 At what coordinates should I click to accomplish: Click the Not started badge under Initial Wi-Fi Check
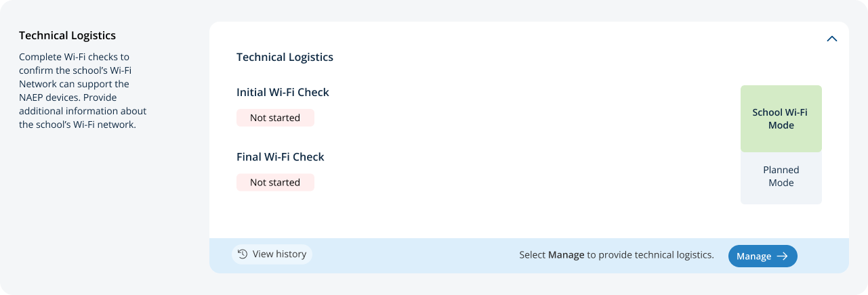(275, 118)
